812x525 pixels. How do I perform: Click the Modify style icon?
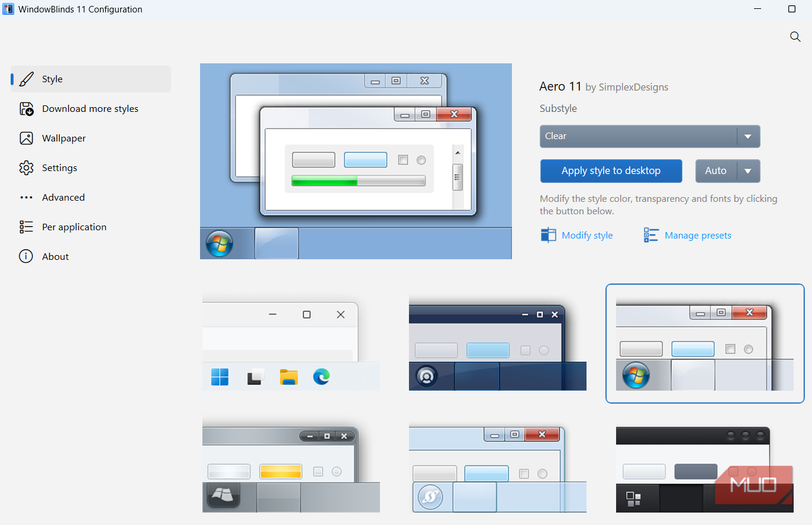549,236
